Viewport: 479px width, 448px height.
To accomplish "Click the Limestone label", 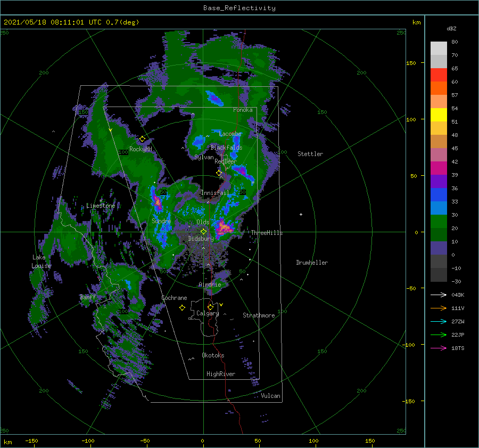I will (101, 206).
